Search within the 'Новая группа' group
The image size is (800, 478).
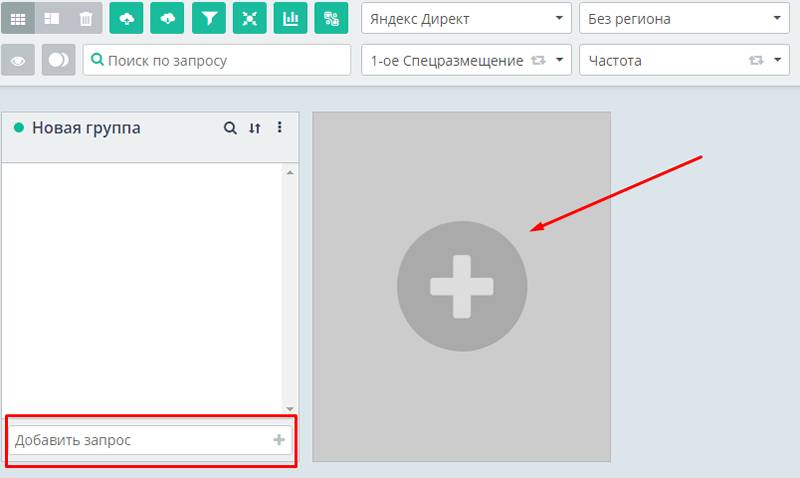tap(230, 128)
